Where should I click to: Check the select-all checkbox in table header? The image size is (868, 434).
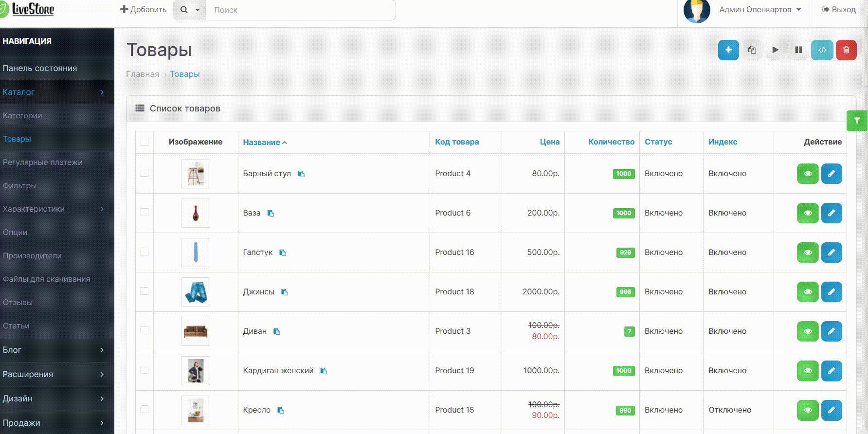click(x=145, y=142)
